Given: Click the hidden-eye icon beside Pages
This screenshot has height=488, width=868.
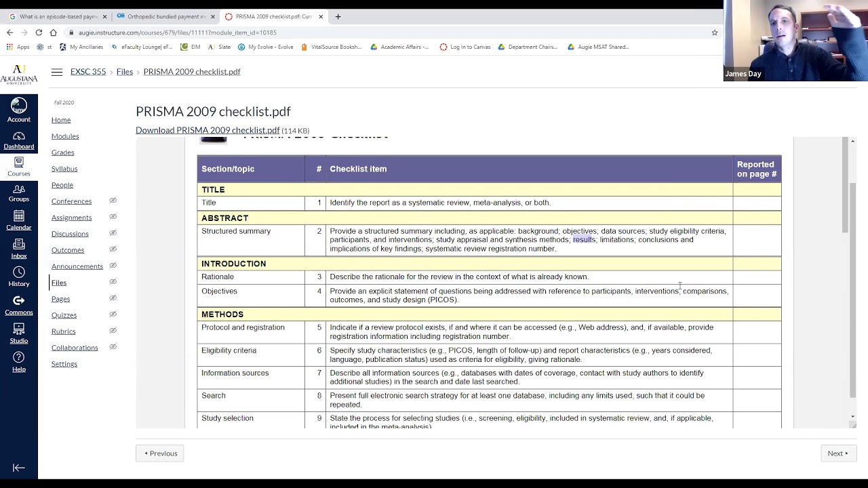Looking at the screenshot, I should (113, 299).
